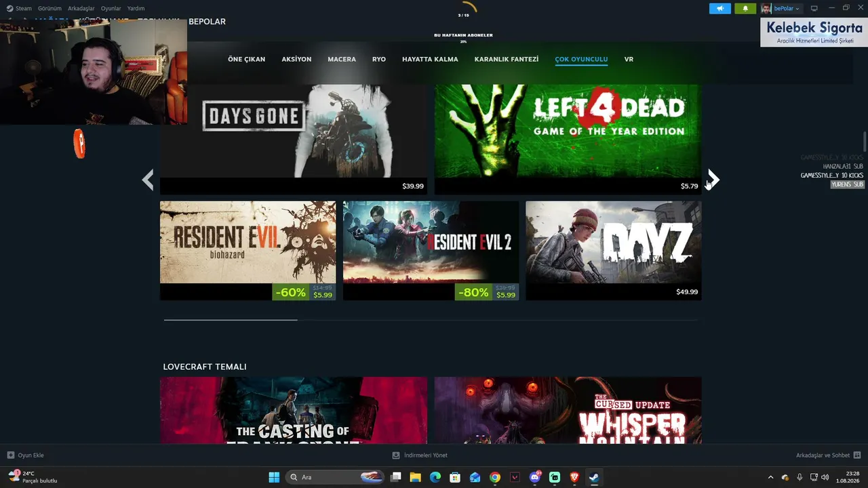Open the network tray icon
The height and width of the screenshot is (488, 868).
tap(814, 477)
